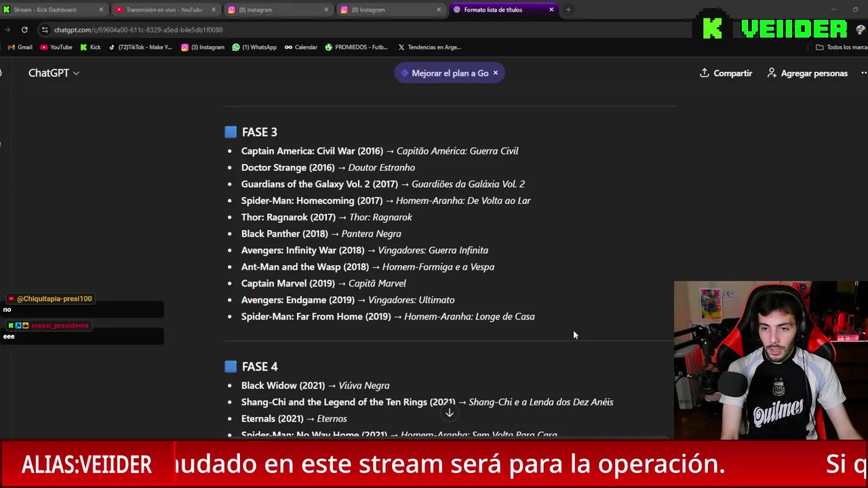Open the TikTok - Make Y... bookmark

coord(140,47)
